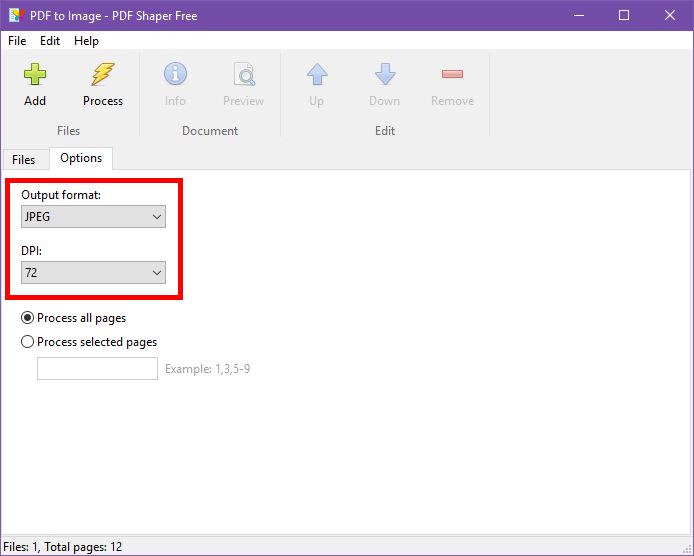Click the red Remove icon

click(x=452, y=73)
